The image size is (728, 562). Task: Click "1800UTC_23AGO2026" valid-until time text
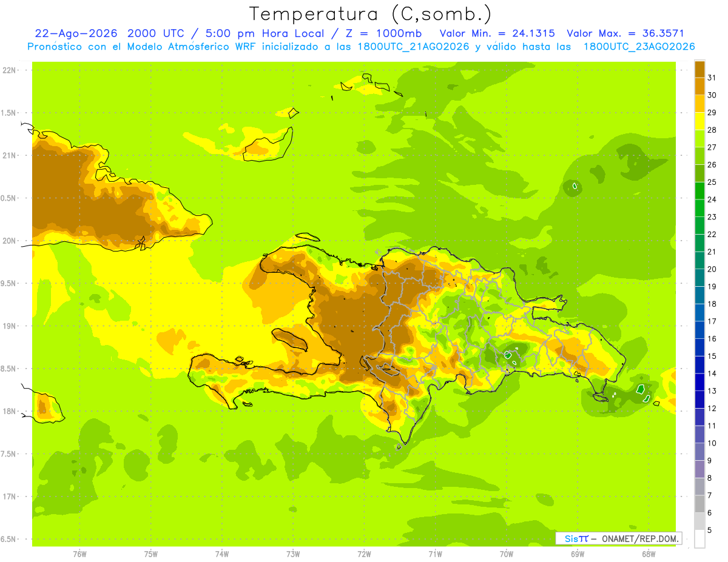point(639,47)
